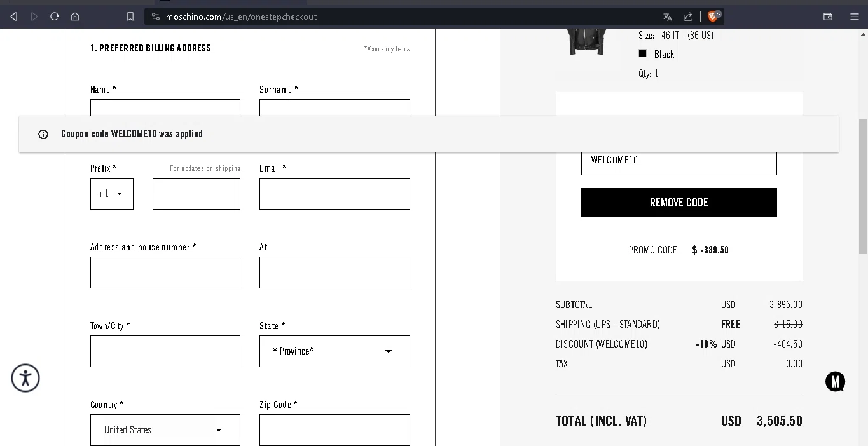The height and width of the screenshot is (446, 868).
Task: Share this page via share icon
Action: (687, 17)
